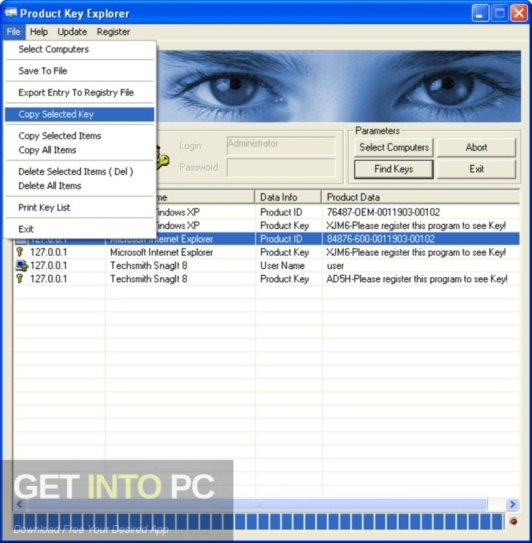Open the File menu
The width and height of the screenshot is (532, 543).
tap(14, 32)
